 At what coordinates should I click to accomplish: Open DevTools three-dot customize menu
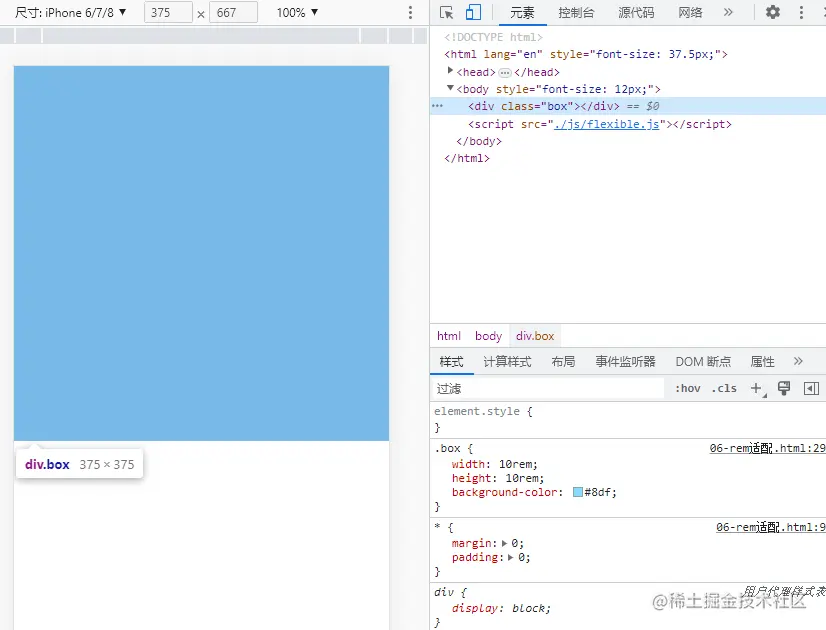[x=801, y=12]
